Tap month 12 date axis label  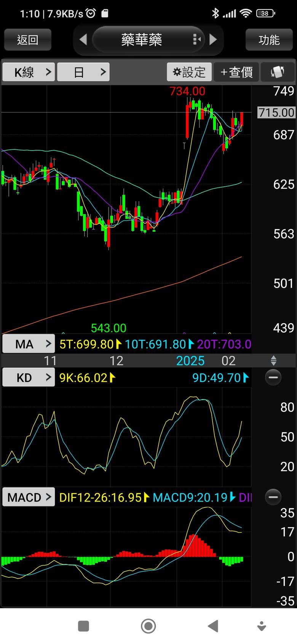117,360
